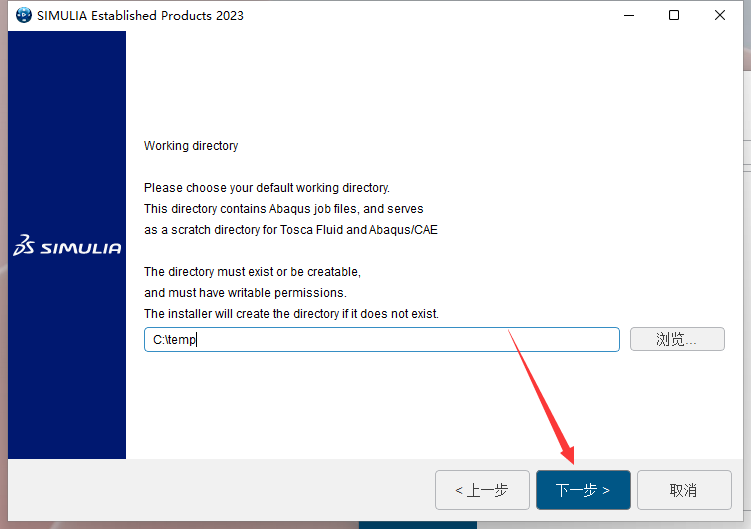Focus the working directory path field
The image size is (751, 529).
coord(382,339)
